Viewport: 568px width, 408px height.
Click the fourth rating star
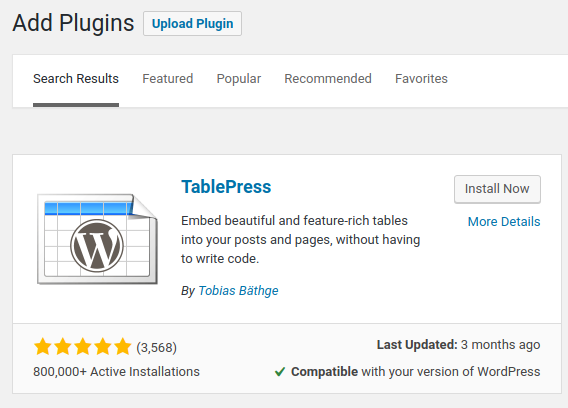click(103, 346)
